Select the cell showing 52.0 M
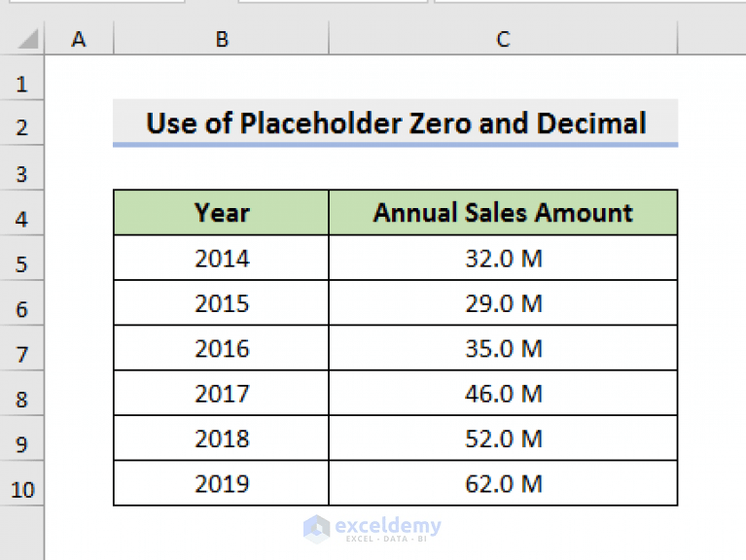The width and height of the screenshot is (746, 560). [503, 438]
